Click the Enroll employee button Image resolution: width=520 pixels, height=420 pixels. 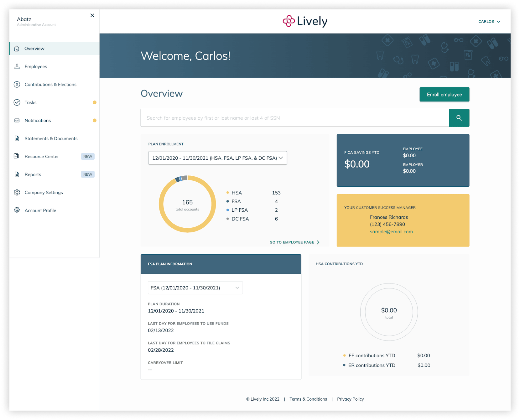[x=444, y=95]
